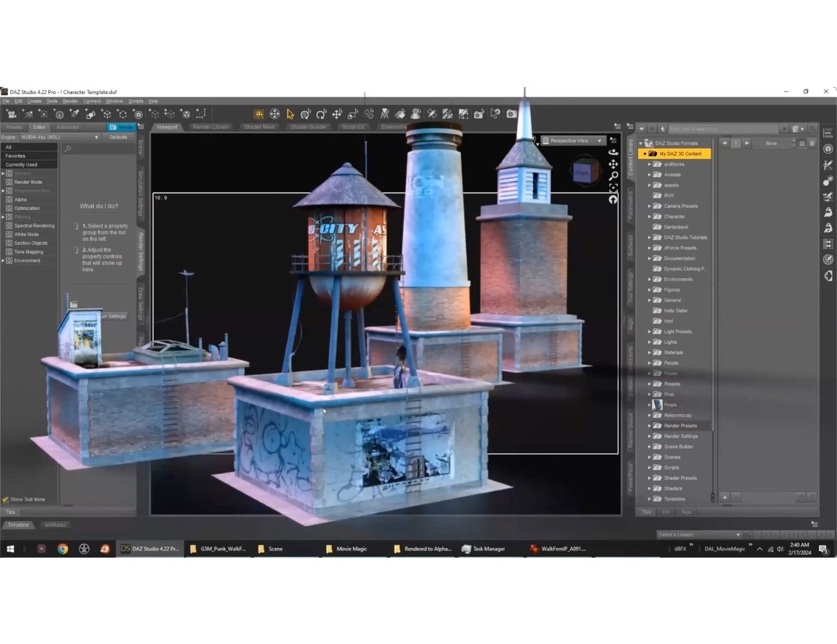Open the Perspective View dropdown
Viewport: 837px width, 644px height.
coord(572,140)
